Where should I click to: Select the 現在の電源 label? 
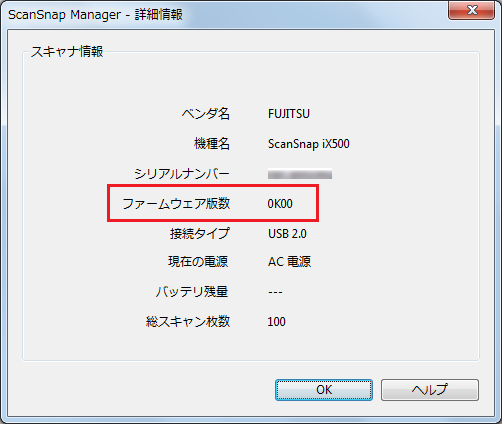(198, 261)
